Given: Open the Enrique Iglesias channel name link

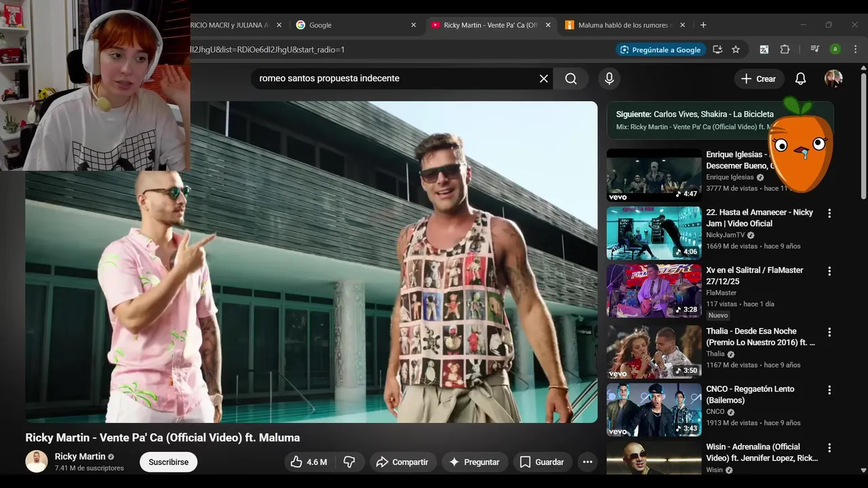Looking at the screenshot, I should 730,177.
